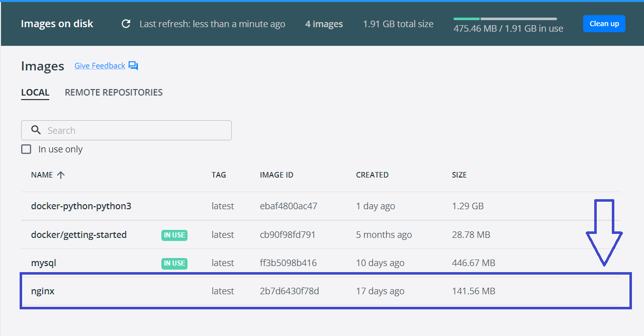Enable the In use only checkbox

pos(26,149)
